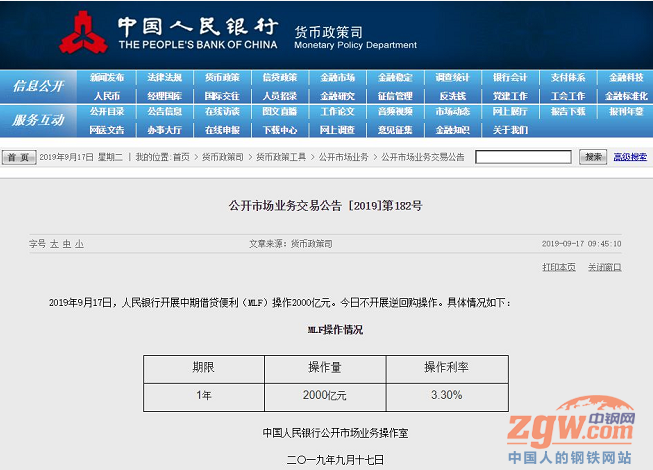This screenshot has height=470, width=653.
Task: Select the 公告信息 navigation item
Action: click(x=164, y=112)
